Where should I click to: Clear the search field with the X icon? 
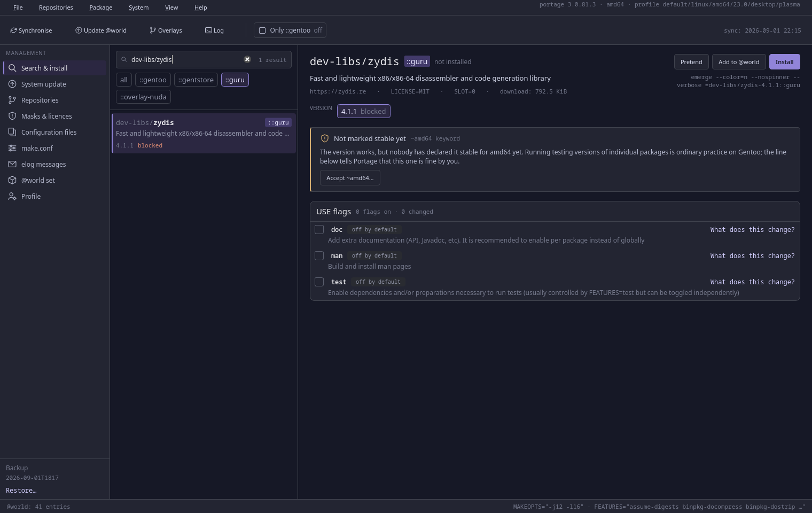[247, 59]
